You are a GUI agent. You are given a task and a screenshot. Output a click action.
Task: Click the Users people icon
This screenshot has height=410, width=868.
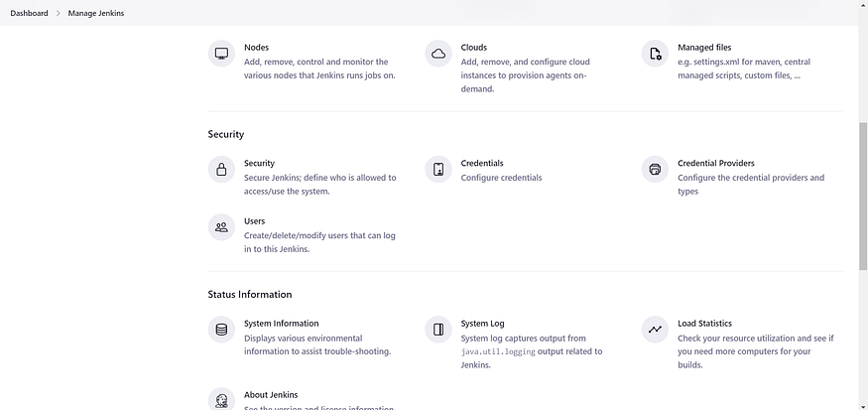(x=221, y=227)
